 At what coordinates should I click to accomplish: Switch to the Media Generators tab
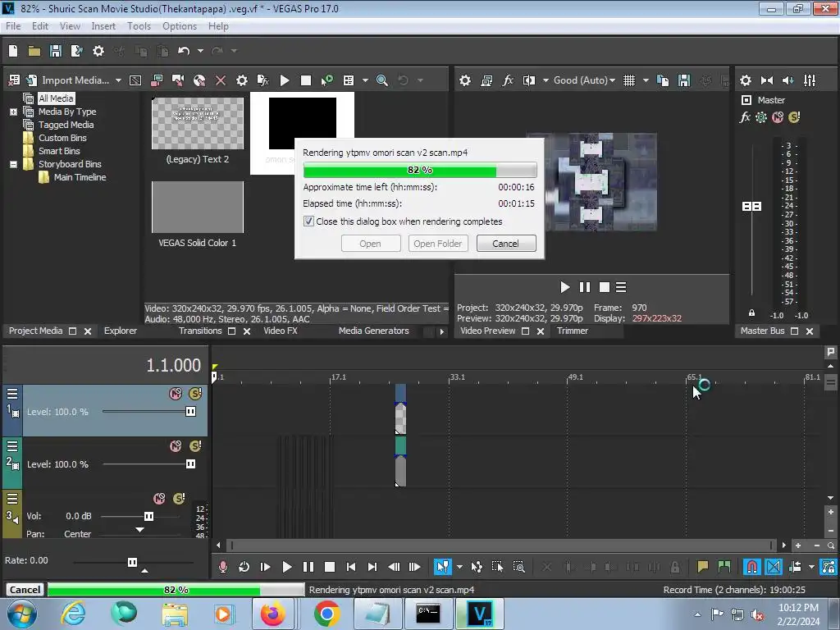(x=373, y=331)
